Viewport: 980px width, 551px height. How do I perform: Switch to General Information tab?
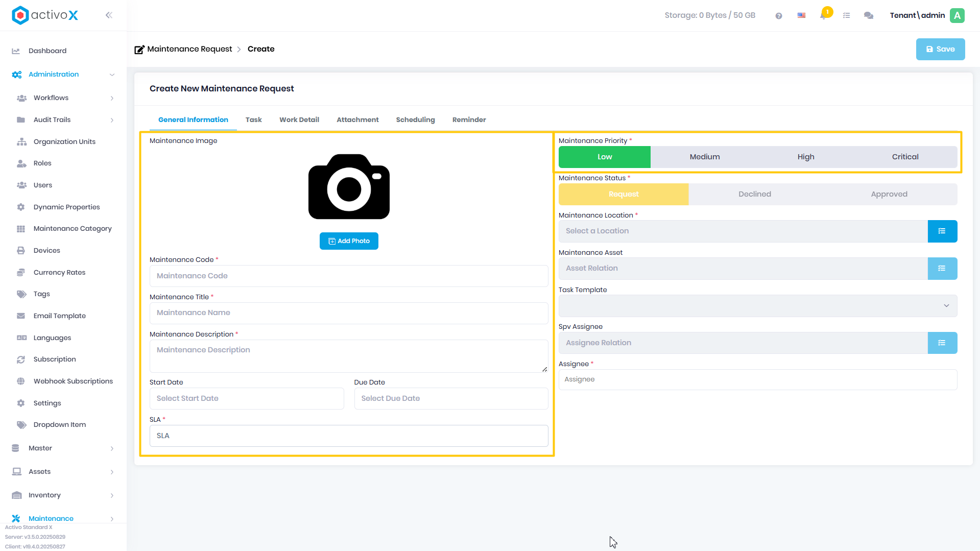pyautogui.click(x=193, y=120)
